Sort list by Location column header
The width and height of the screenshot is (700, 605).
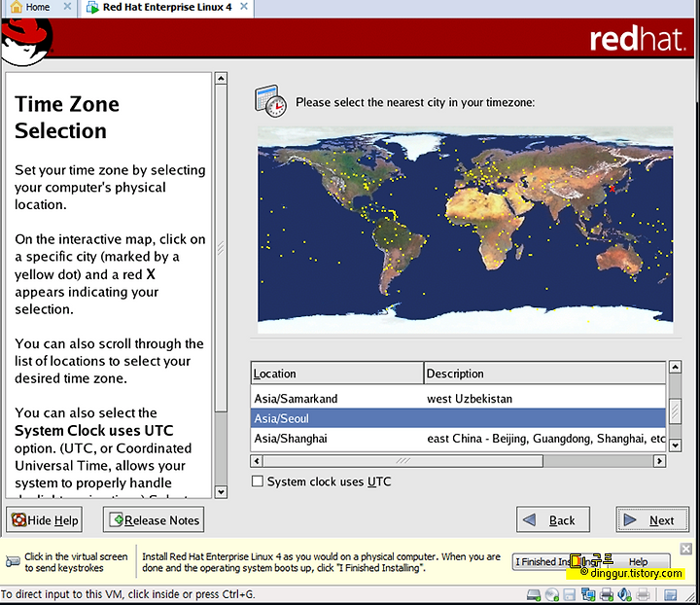point(337,374)
